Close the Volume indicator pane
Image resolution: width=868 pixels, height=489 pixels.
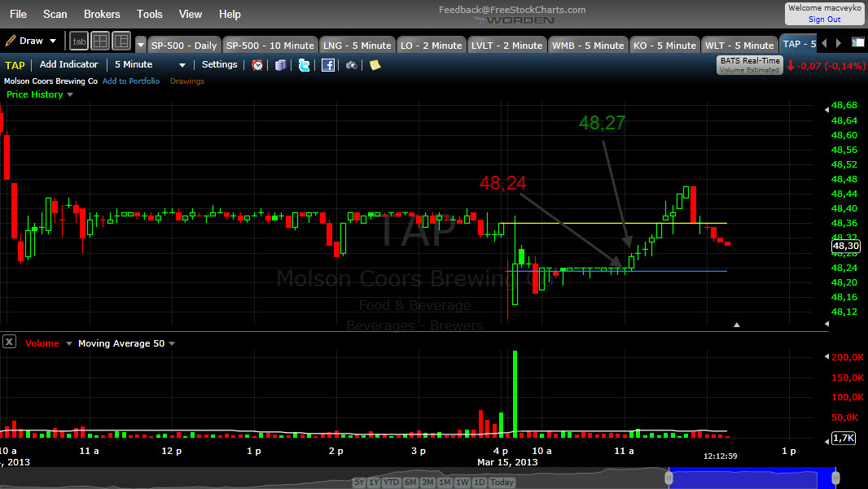click(x=10, y=341)
